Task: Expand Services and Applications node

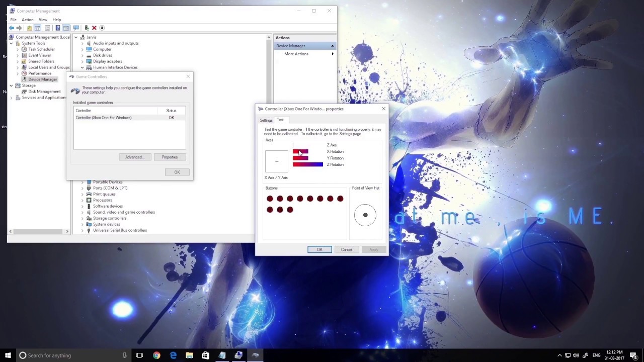Action: click(11, 98)
